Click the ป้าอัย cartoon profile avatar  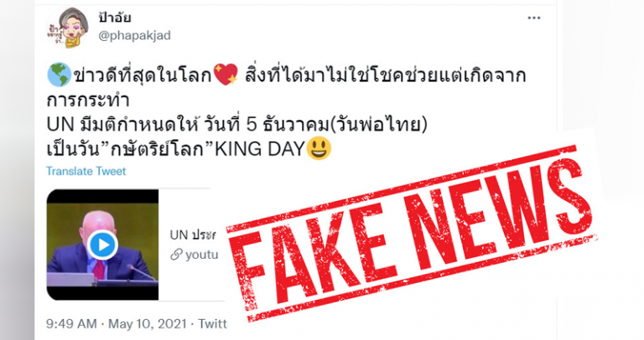(68, 28)
